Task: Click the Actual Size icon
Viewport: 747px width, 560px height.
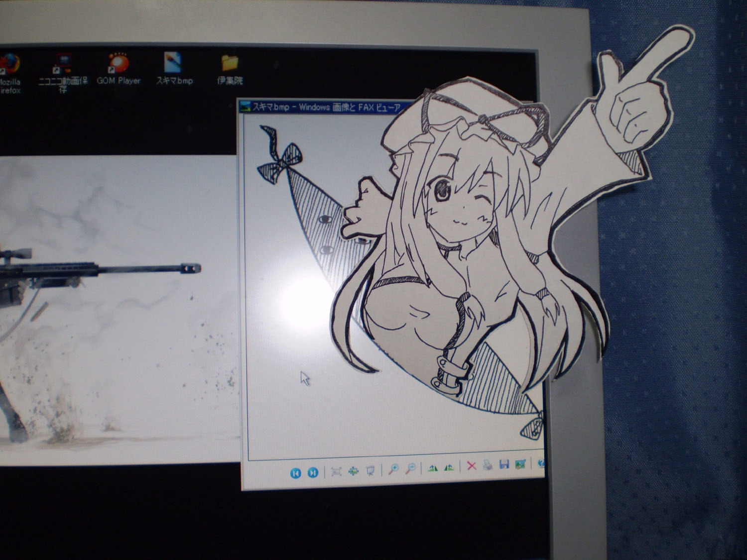Action: point(353,471)
